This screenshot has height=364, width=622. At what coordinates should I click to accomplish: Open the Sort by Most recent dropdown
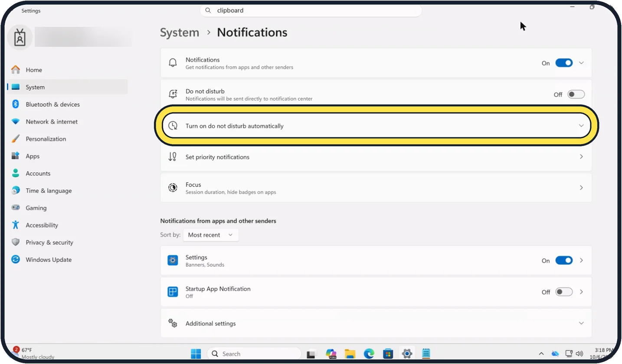211,235
